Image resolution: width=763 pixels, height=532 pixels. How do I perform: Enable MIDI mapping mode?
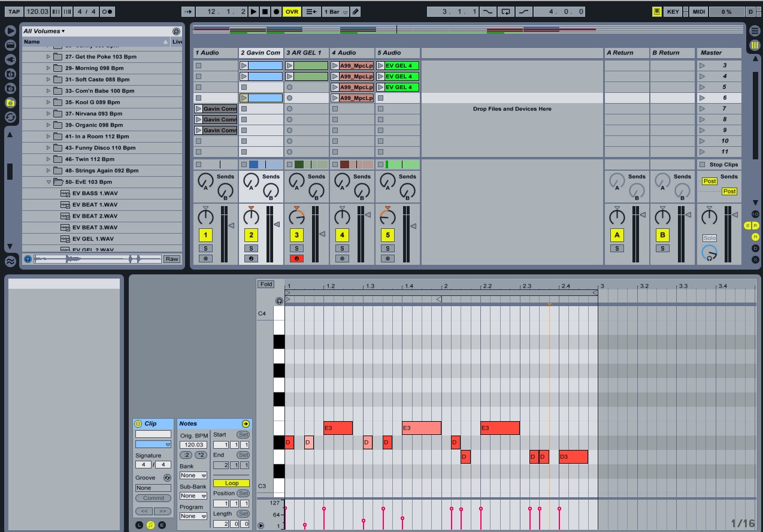tap(698, 11)
